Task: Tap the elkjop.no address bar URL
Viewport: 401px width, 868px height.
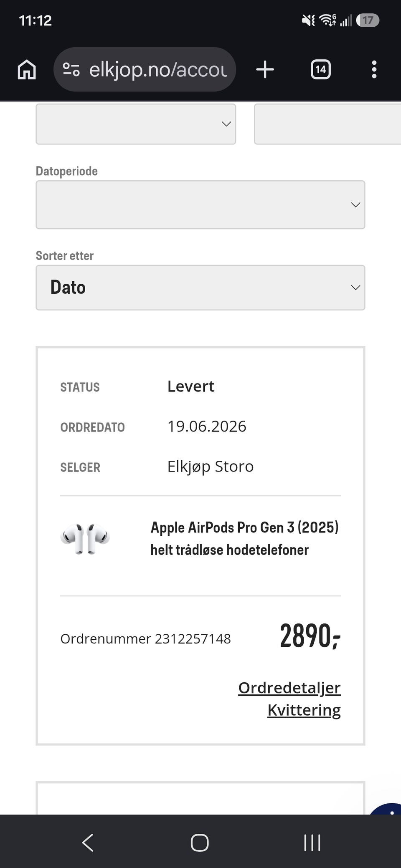Action: (158, 69)
